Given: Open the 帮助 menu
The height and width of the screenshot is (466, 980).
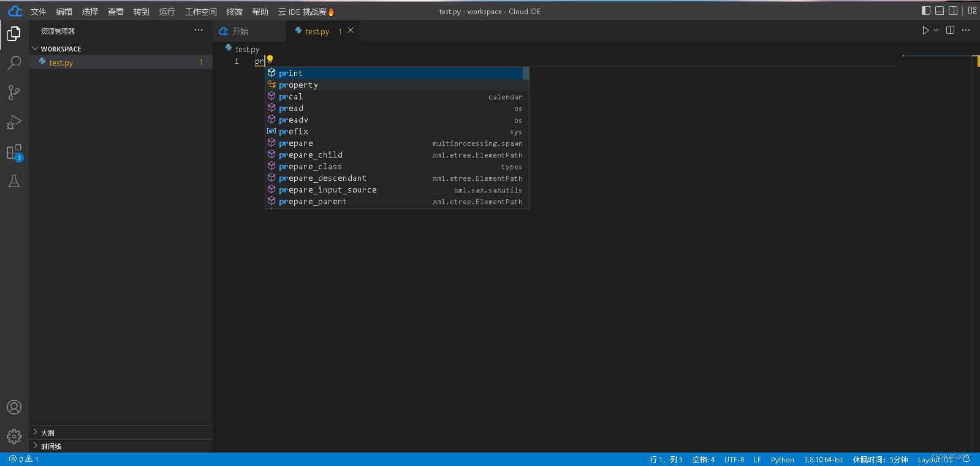Looking at the screenshot, I should coord(260,12).
